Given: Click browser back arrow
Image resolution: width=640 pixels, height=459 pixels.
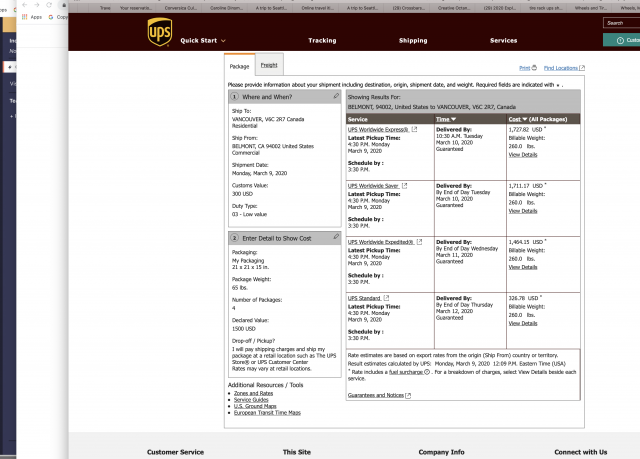Looking at the screenshot, I should (24, 5).
